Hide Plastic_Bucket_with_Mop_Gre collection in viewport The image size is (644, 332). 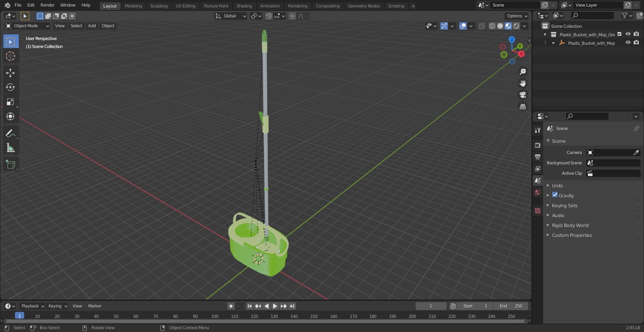[628, 34]
